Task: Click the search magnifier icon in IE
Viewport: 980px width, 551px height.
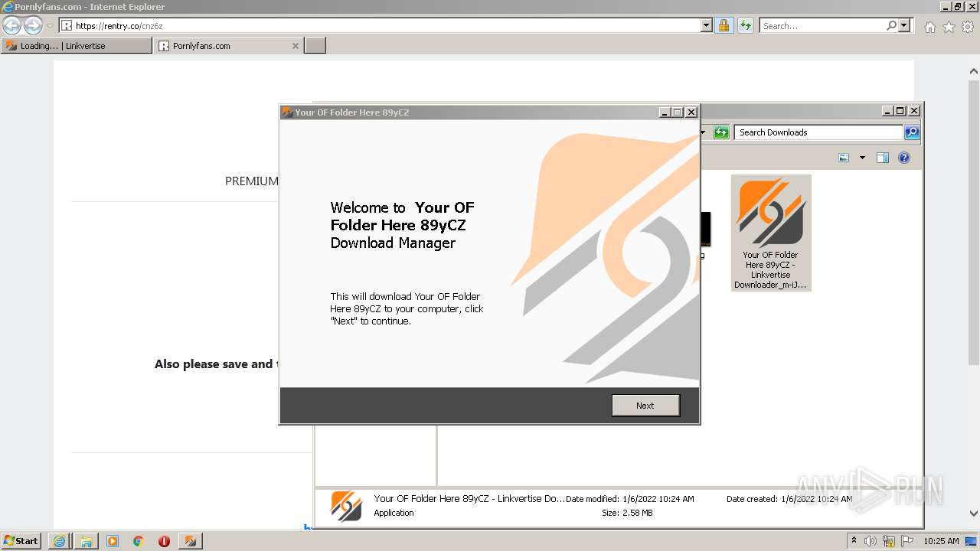Action: pos(892,25)
